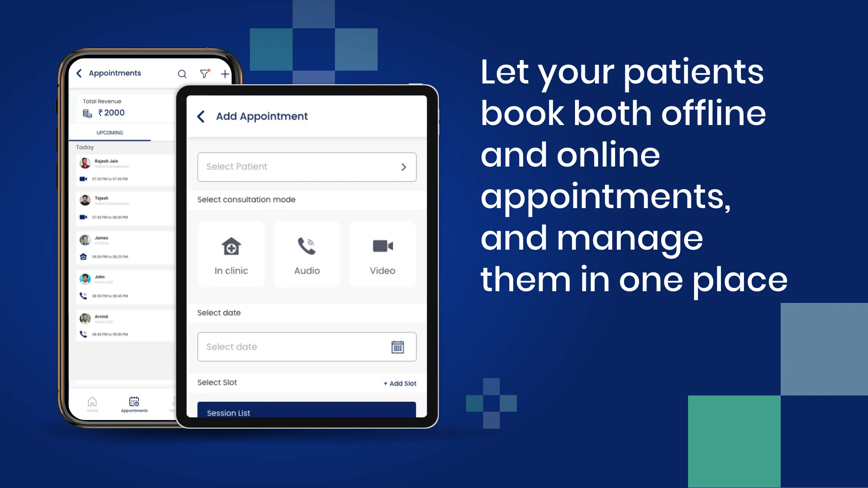Screen dimensions: 868x488
Task: Click the filter icon in Appointments header
Action: tap(204, 73)
